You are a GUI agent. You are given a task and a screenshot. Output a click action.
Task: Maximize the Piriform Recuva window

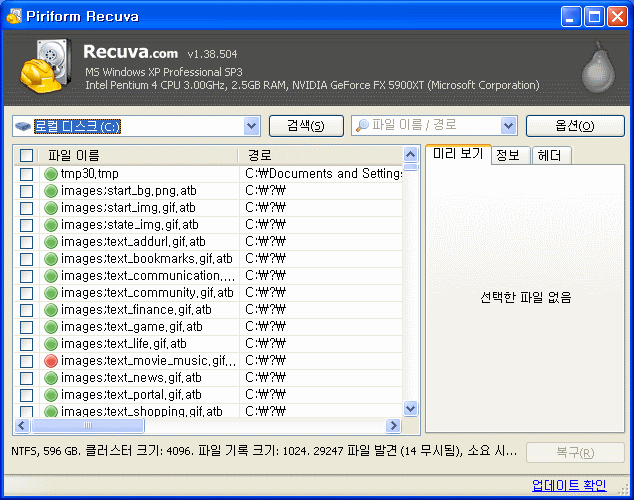[x=594, y=17]
